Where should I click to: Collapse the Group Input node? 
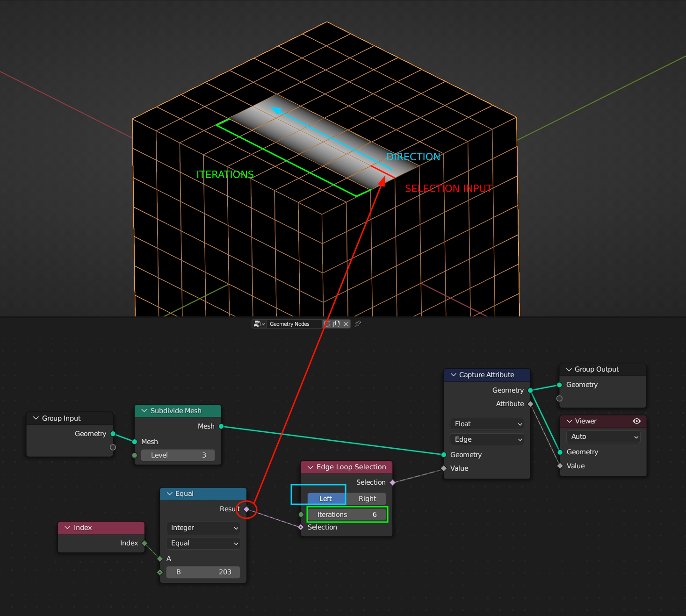(x=36, y=418)
